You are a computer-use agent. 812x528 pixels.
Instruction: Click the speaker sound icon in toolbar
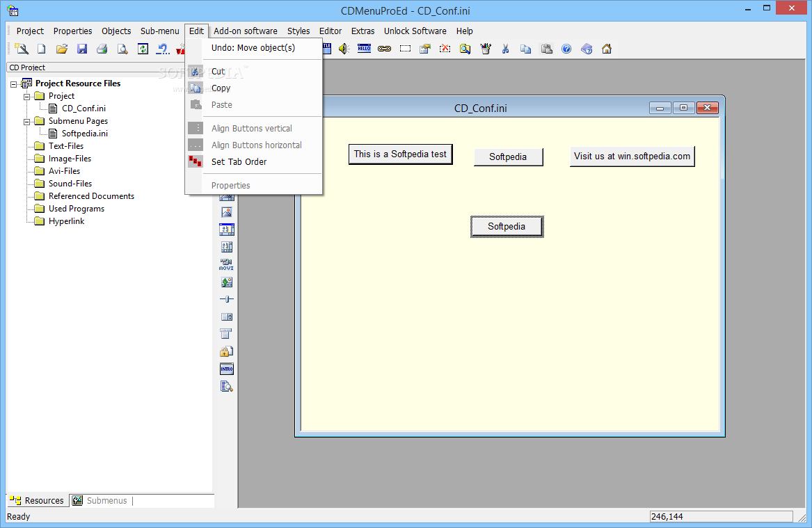(344, 49)
